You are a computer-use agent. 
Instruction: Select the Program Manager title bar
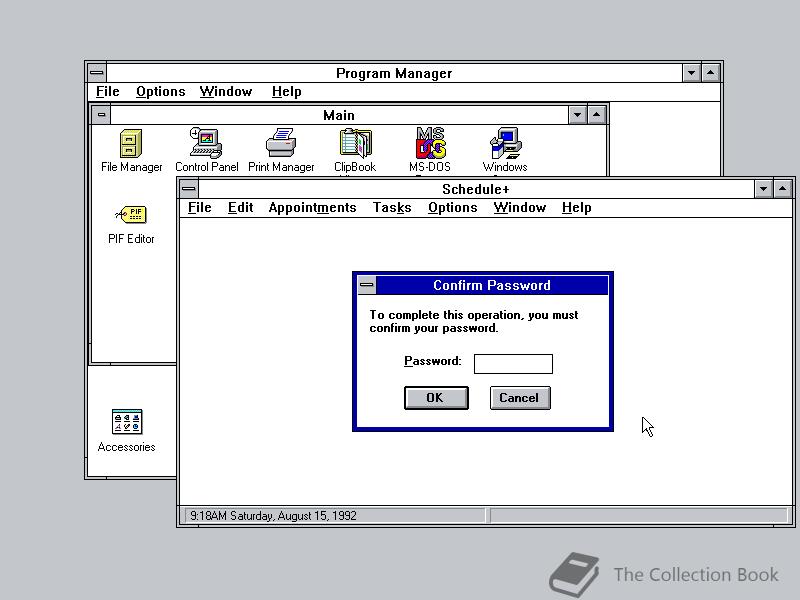(x=394, y=73)
